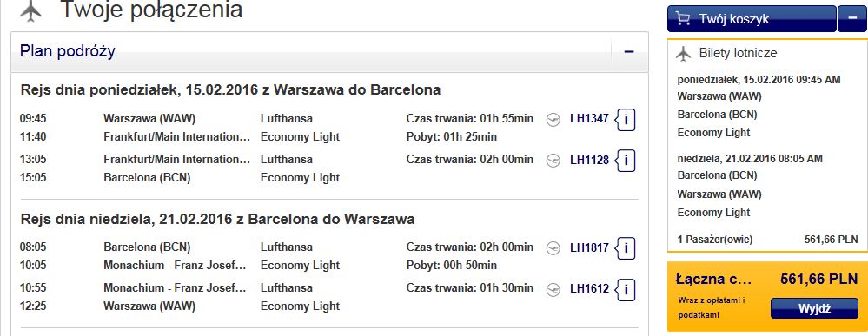Open info icon for flight LH1817

[x=626, y=248]
